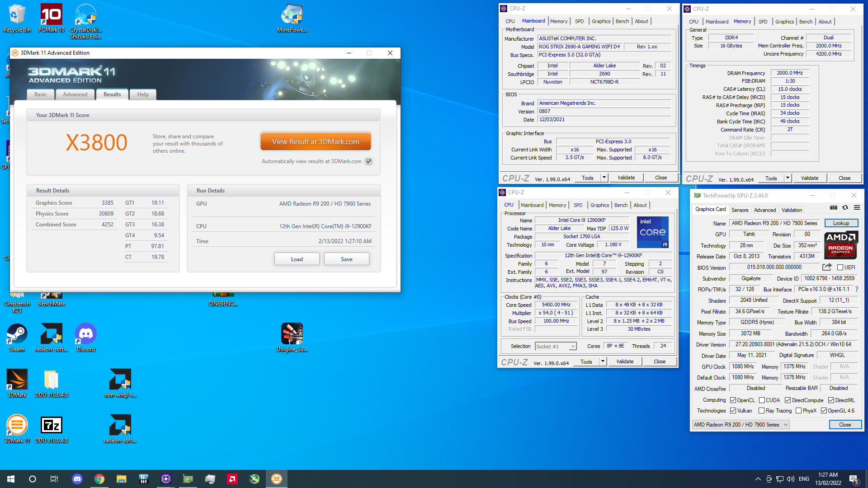Click the taskbar clock and date
The height and width of the screenshot is (488, 868).
click(x=828, y=479)
